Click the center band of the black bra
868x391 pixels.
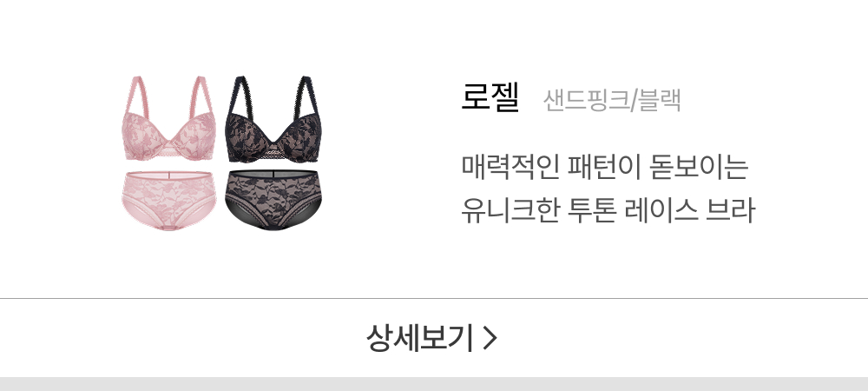pos(271,151)
